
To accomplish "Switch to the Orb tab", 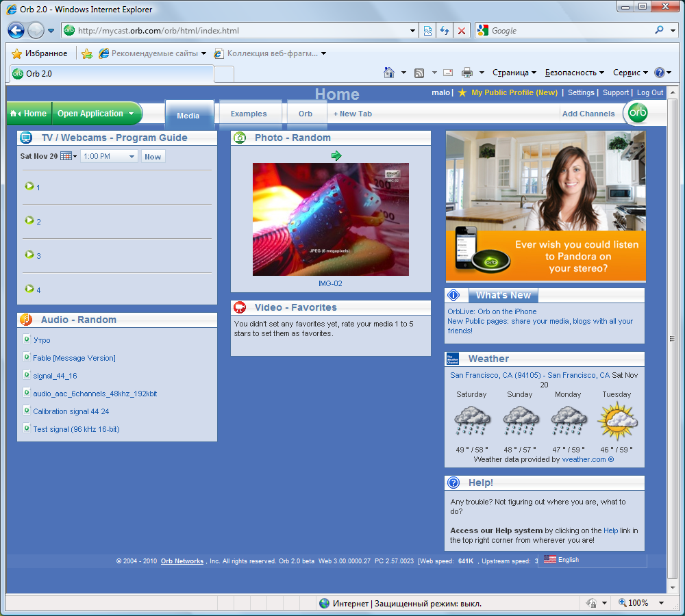I will [x=306, y=114].
